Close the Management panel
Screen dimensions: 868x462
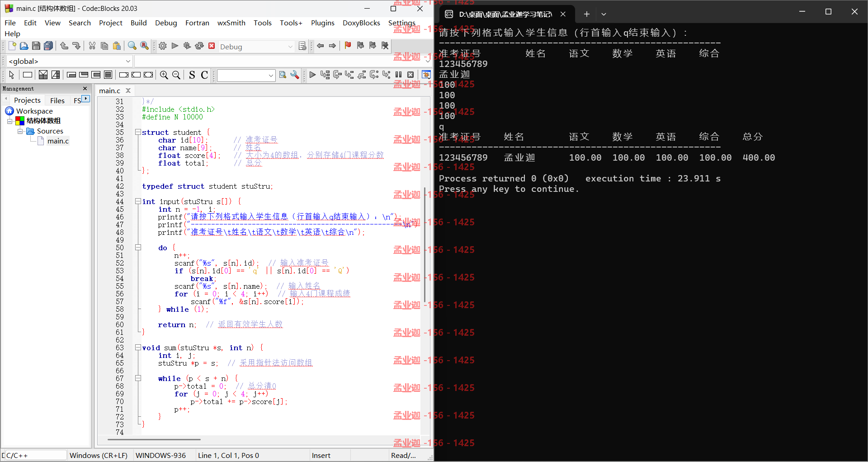pos(85,89)
